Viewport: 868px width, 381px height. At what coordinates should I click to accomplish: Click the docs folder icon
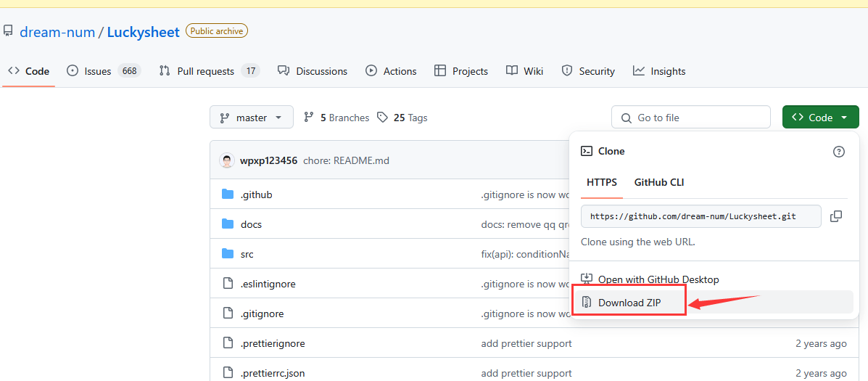pyautogui.click(x=228, y=224)
